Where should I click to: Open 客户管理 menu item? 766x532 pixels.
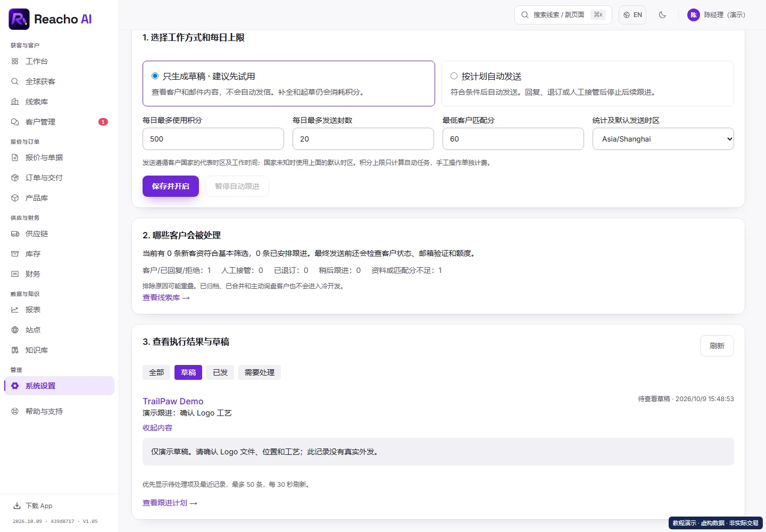[x=59, y=122]
